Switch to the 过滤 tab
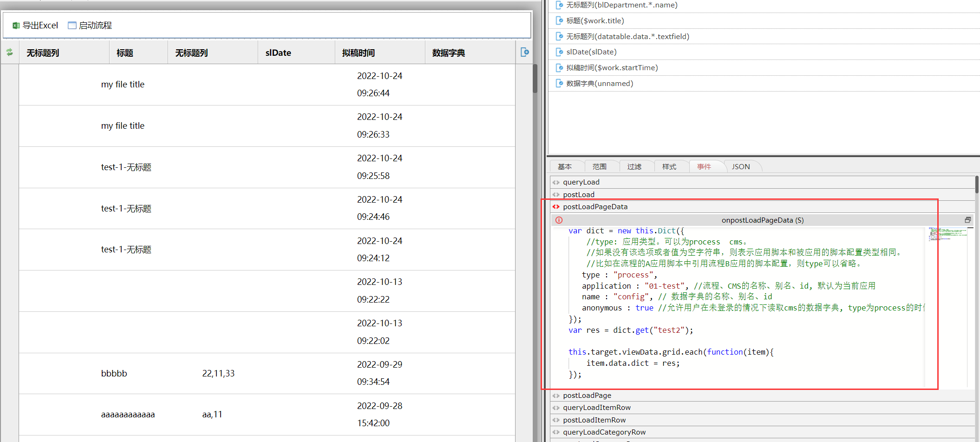 tap(634, 167)
